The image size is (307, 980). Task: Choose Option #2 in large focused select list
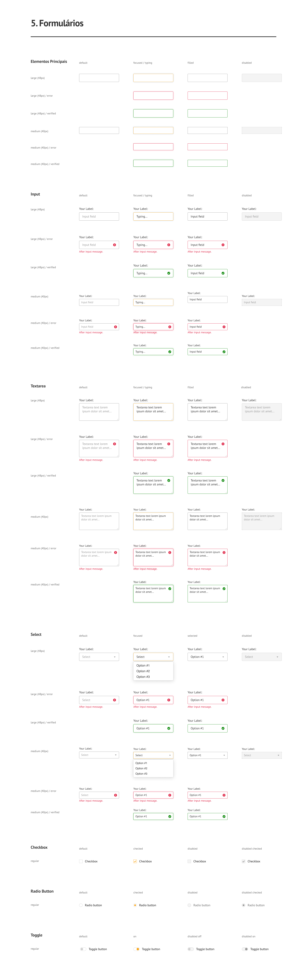click(x=143, y=671)
